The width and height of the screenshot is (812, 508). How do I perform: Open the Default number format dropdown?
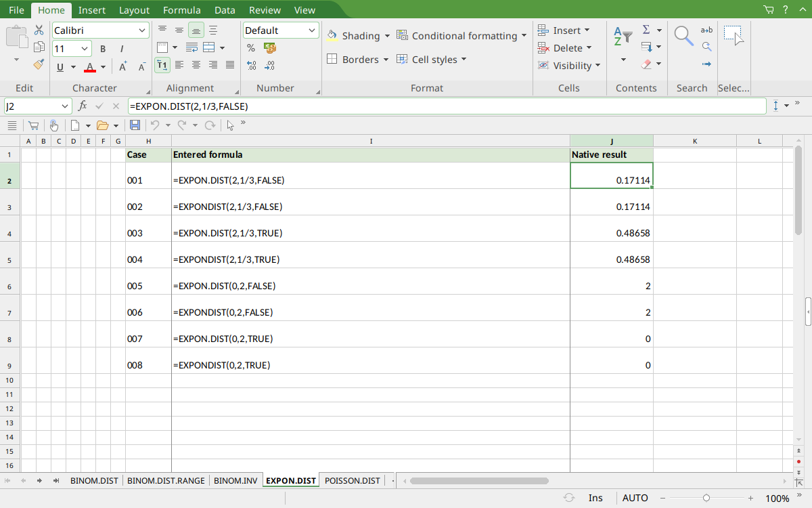[312, 30]
